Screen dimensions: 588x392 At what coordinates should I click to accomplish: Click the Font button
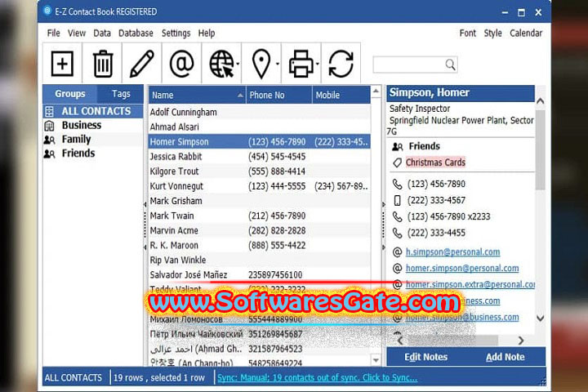tap(468, 33)
